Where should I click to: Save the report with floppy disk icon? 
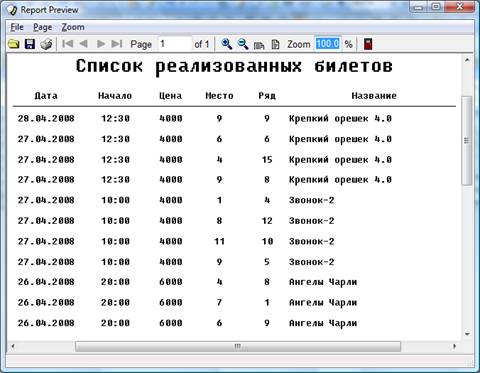coord(30,44)
